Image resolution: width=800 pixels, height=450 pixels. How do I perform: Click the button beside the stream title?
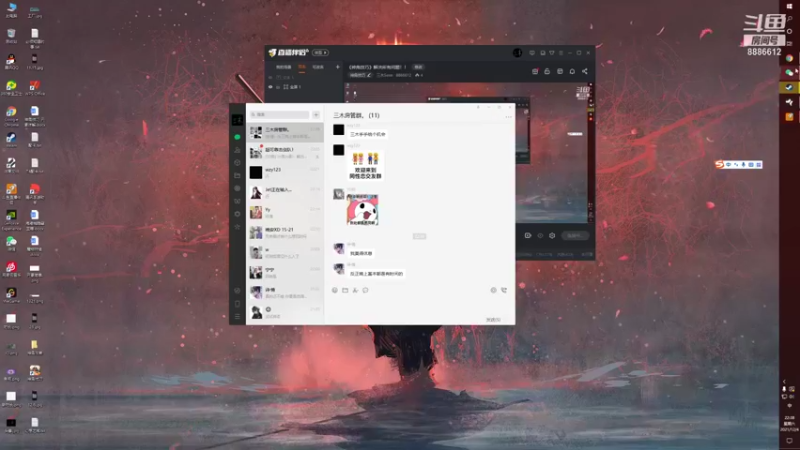(418, 67)
